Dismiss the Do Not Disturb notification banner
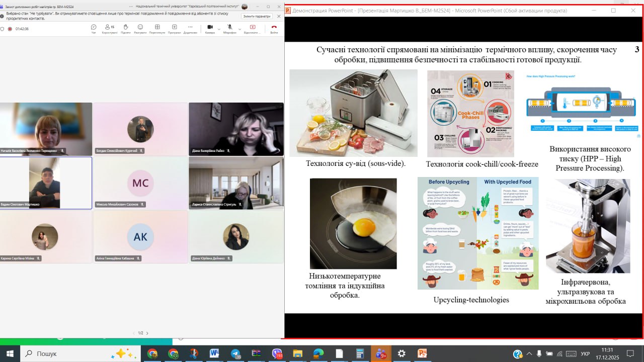The image size is (644, 362). point(279,16)
